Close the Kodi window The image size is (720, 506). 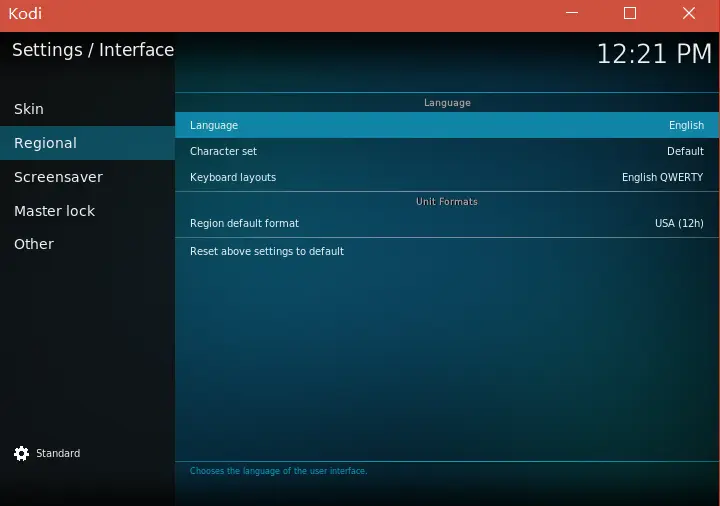pyautogui.click(x=689, y=14)
